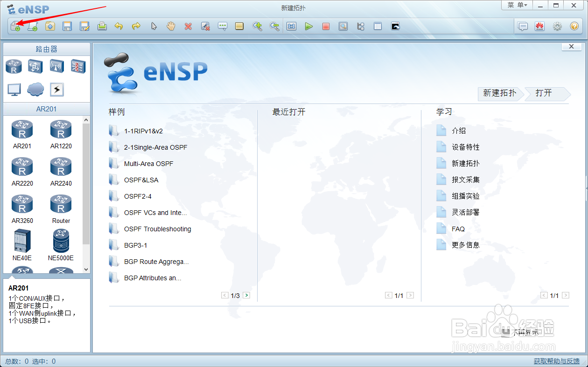Zoom out with the magnifier minus icon
Image resolution: width=588 pixels, height=367 pixels.
[274, 26]
